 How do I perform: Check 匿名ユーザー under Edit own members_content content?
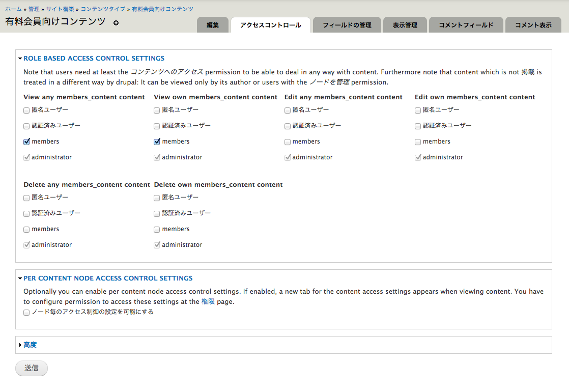coord(418,110)
